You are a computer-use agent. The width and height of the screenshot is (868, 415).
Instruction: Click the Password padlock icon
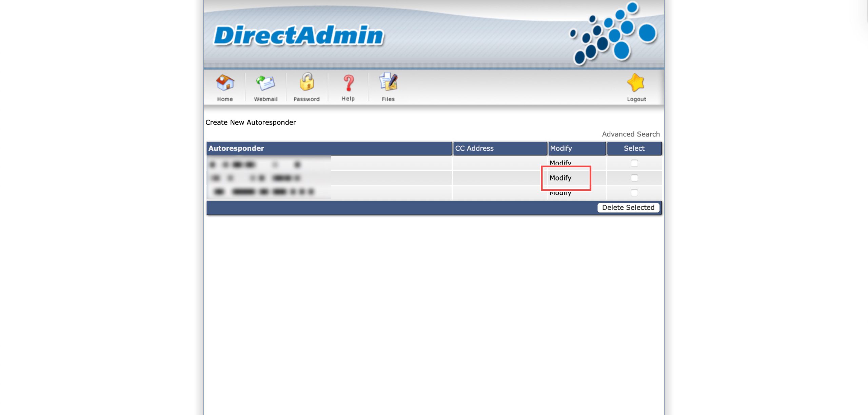pyautogui.click(x=307, y=82)
